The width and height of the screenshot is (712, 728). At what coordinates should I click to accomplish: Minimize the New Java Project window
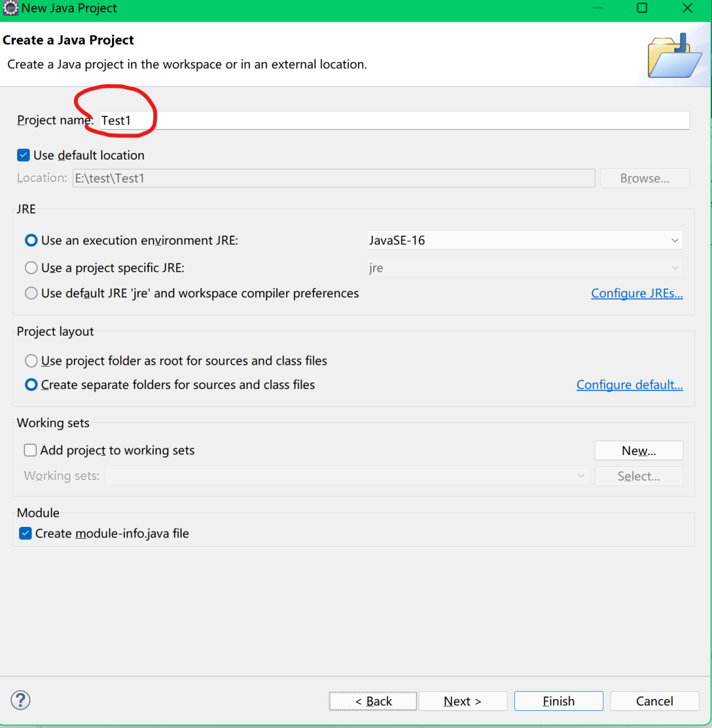pos(597,8)
